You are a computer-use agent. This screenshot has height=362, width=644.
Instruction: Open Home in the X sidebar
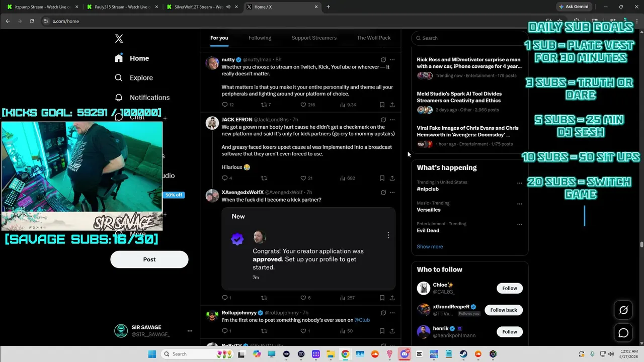pyautogui.click(x=132, y=58)
